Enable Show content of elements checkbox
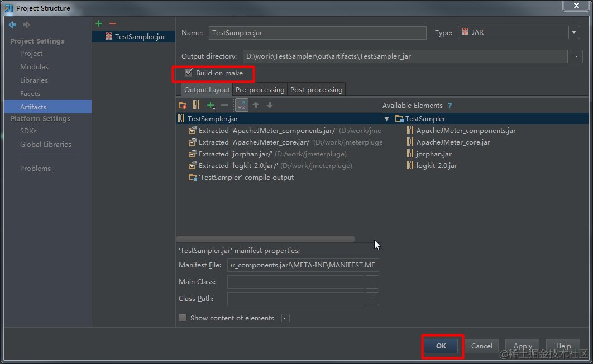This screenshot has width=593, height=364. tap(183, 318)
